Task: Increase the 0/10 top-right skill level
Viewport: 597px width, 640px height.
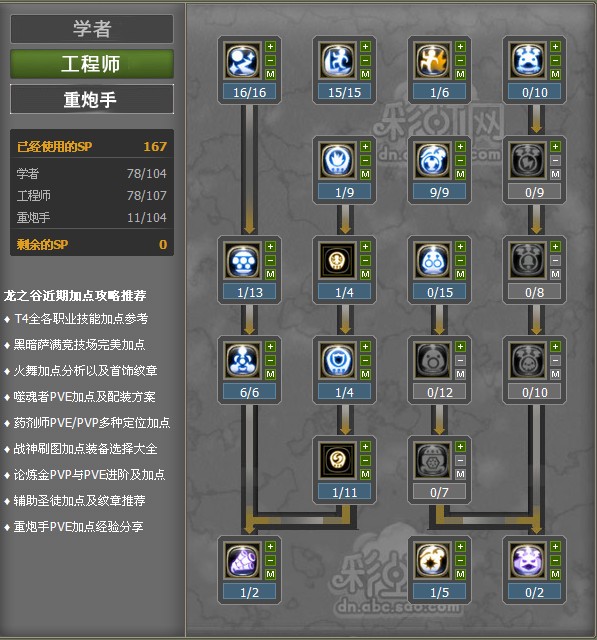Action: pyautogui.click(x=555, y=47)
